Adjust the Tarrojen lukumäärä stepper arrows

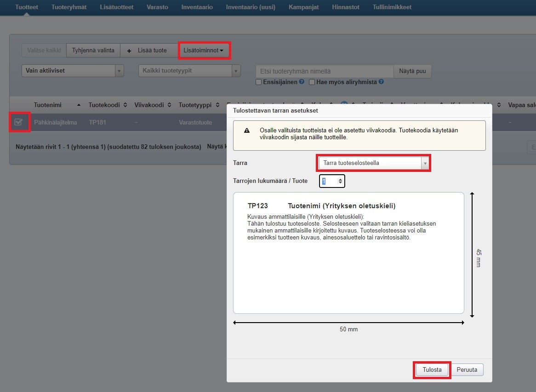click(340, 182)
